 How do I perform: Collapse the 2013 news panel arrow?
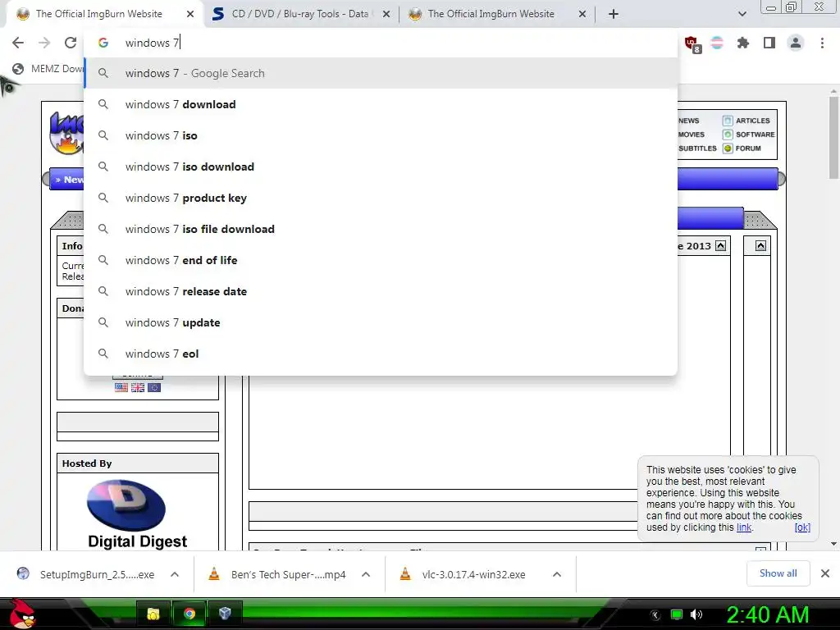click(x=720, y=246)
